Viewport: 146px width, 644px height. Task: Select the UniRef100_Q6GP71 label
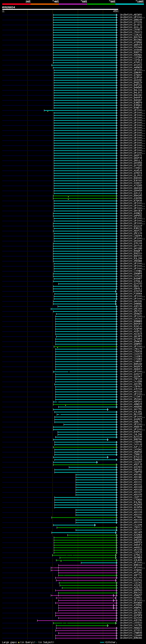[x=131, y=156]
